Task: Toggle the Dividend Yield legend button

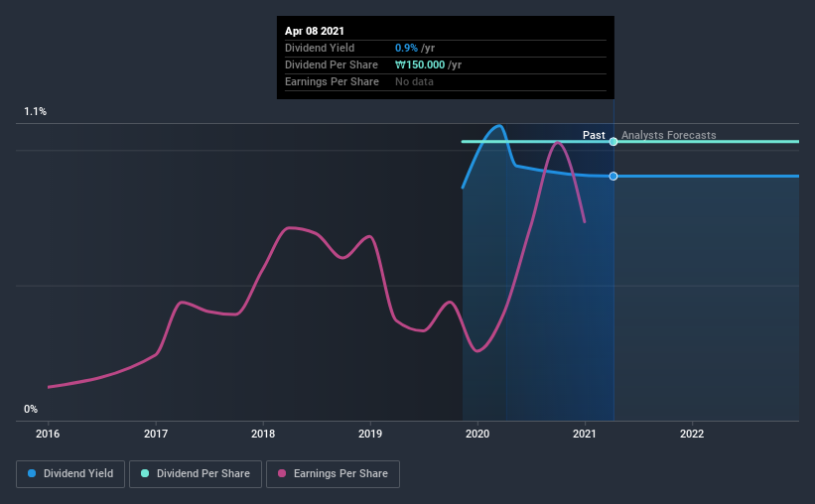Action: pyautogui.click(x=70, y=474)
